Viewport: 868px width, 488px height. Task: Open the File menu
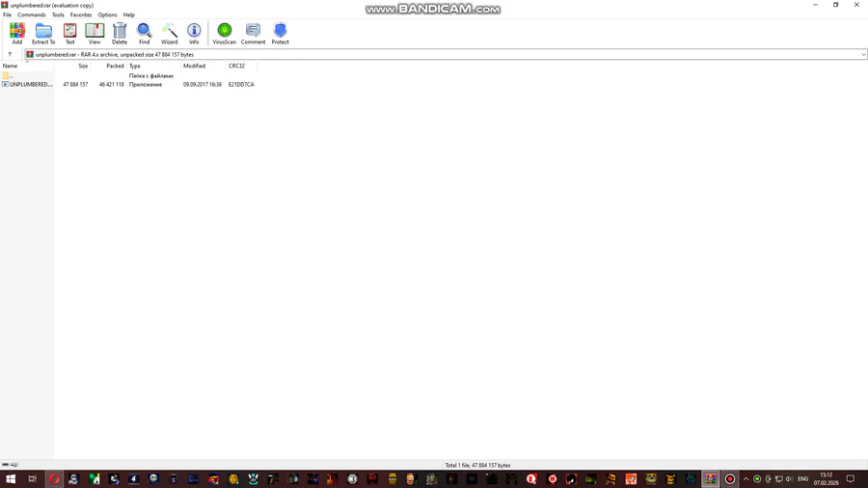[x=7, y=14]
